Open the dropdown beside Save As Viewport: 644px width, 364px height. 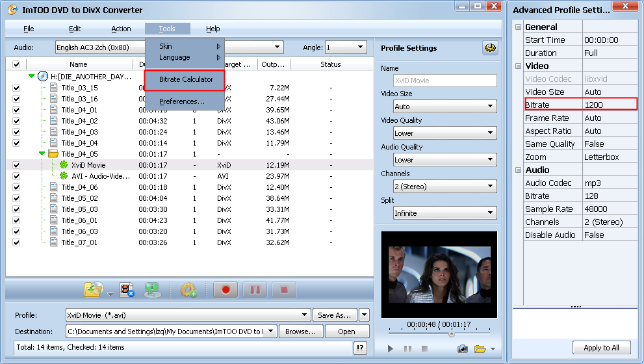click(364, 315)
